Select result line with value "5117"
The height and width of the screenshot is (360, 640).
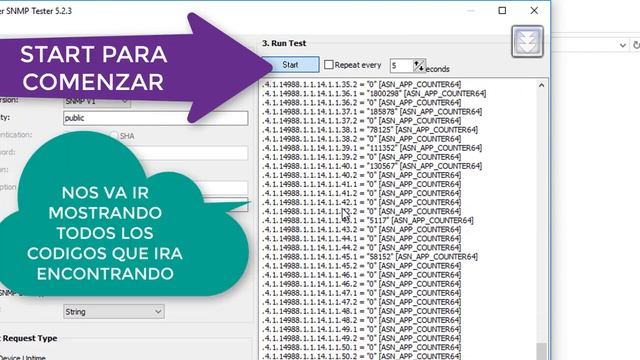(368, 220)
